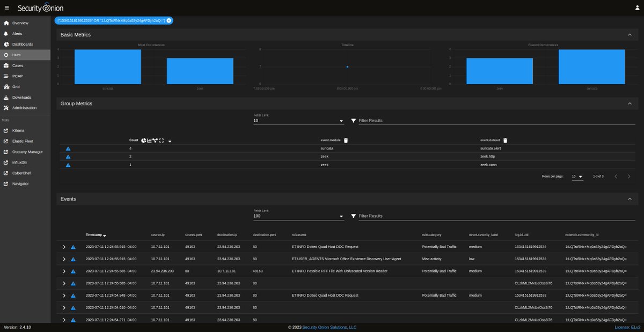Click alert icon for zeek.http row
644x332 pixels.
click(x=68, y=157)
